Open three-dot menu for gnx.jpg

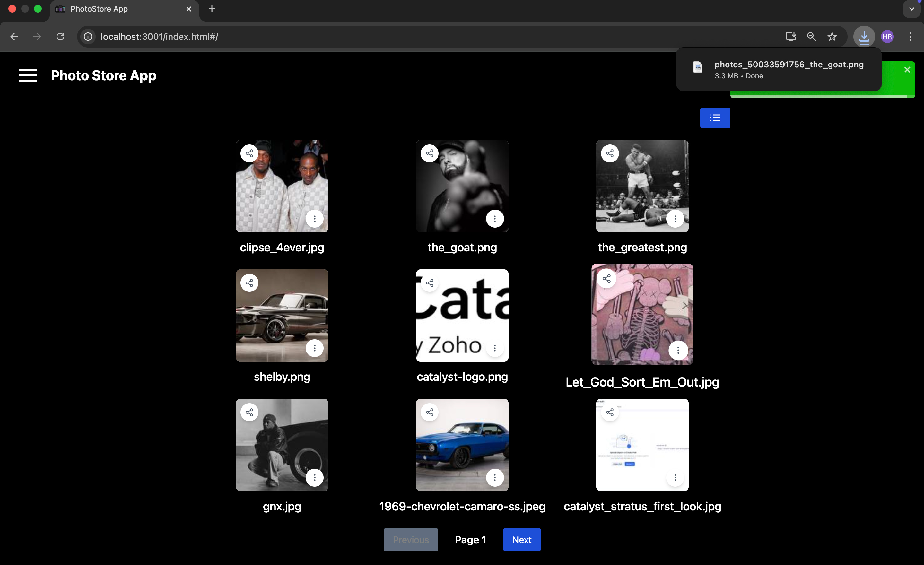point(315,477)
